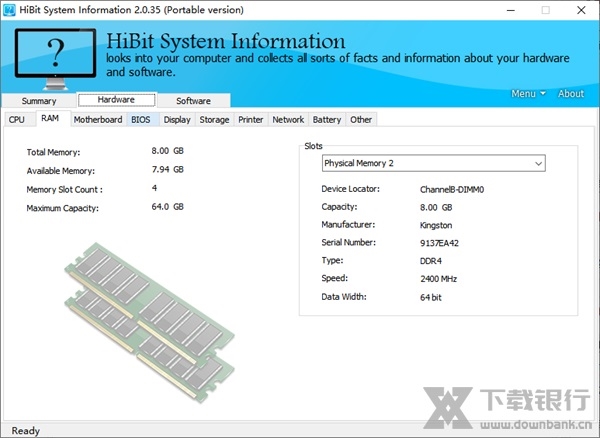The image size is (600, 438).
Task: Switch to the Network sub-tab
Action: tap(288, 120)
